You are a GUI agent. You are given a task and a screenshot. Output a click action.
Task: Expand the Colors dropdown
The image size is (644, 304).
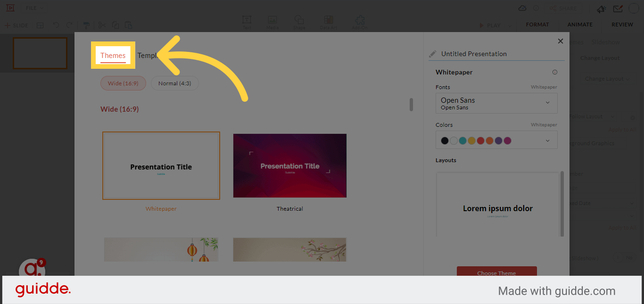(547, 140)
